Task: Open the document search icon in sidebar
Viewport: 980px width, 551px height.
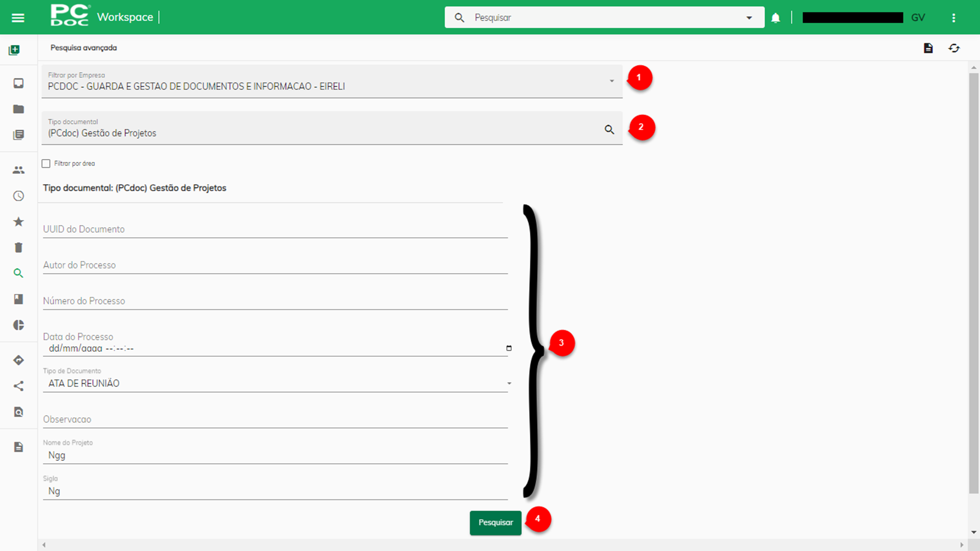Action: pyautogui.click(x=18, y=412)
